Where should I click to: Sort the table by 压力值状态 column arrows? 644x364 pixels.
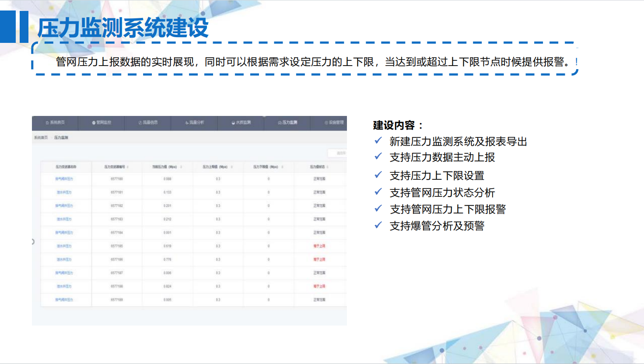[328, 167]
